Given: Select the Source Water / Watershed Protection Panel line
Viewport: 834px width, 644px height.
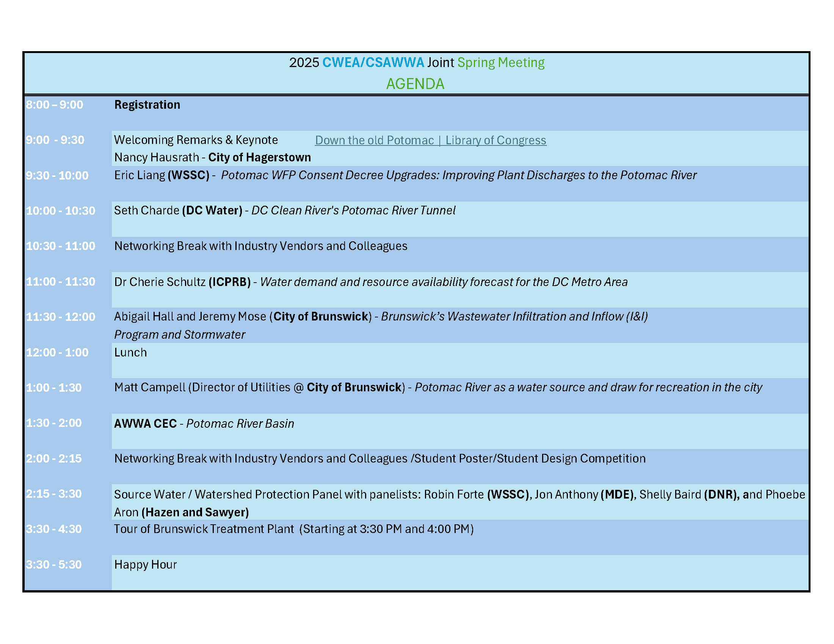Looking at the screenshot, I should pos(459,494).
